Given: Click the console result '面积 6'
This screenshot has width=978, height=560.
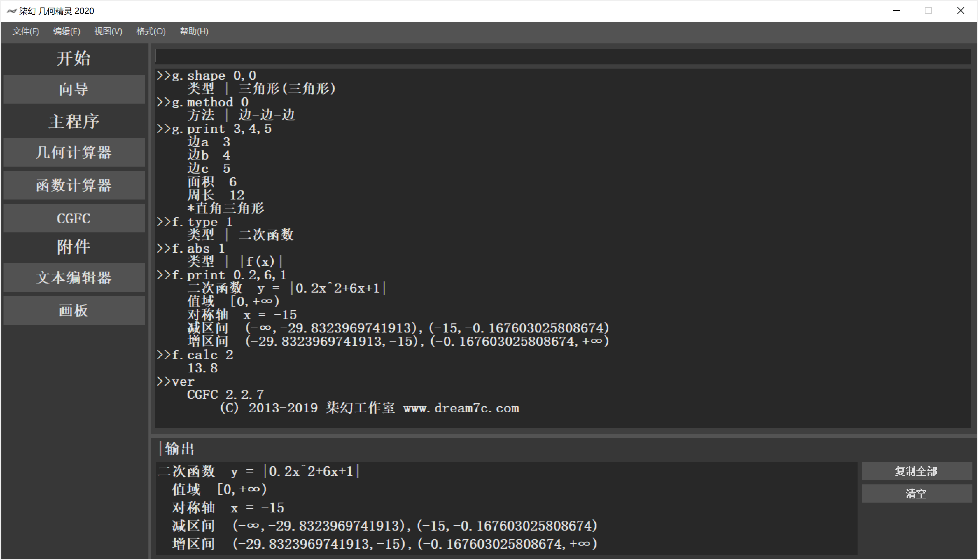Looking at the screenshot, I should point(212,182).
